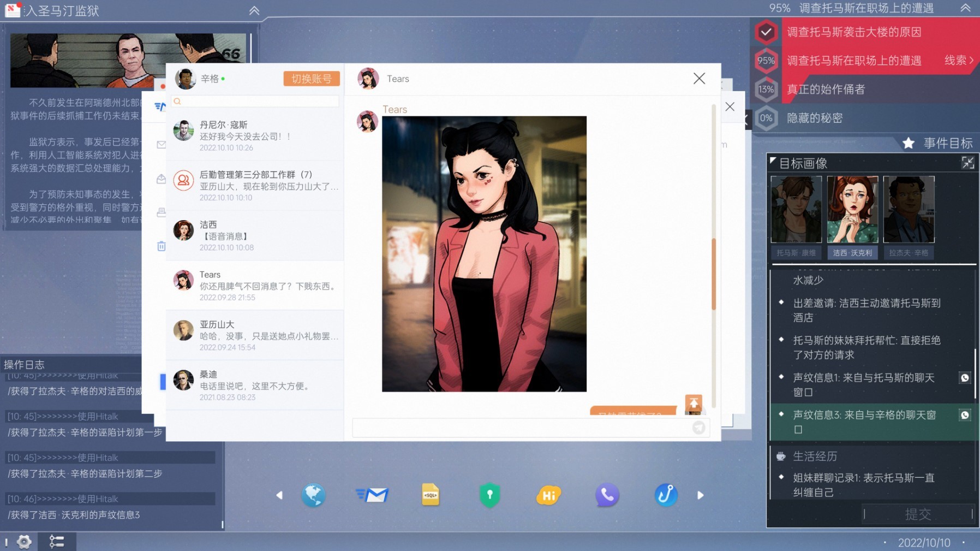Click the 13% hexagon of 真正的始作俑者
980x551 pixels.
(x=766, y=89)
